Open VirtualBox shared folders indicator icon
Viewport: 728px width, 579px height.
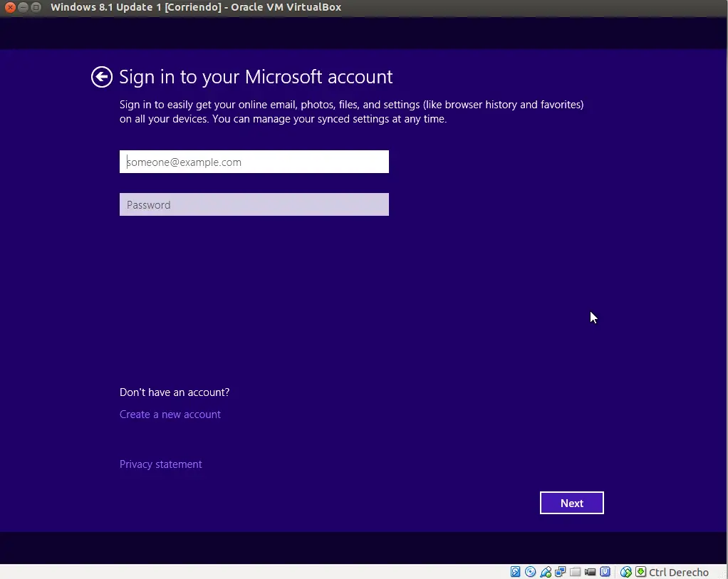(x=576, y=572)
